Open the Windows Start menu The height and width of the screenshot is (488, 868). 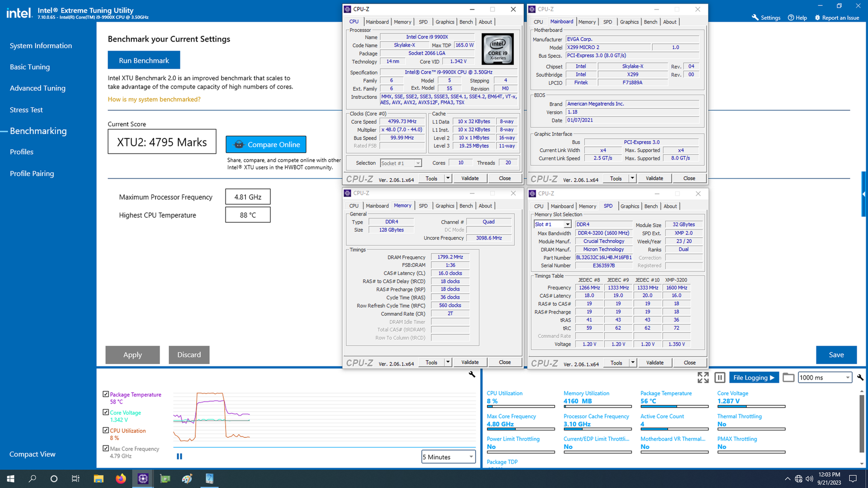[11, 479]
